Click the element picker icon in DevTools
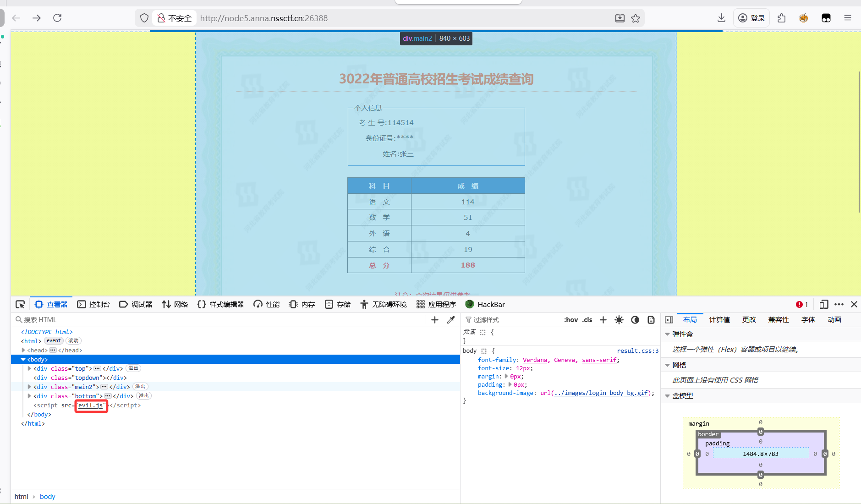The image size is (861, 504). coord(20,305)
